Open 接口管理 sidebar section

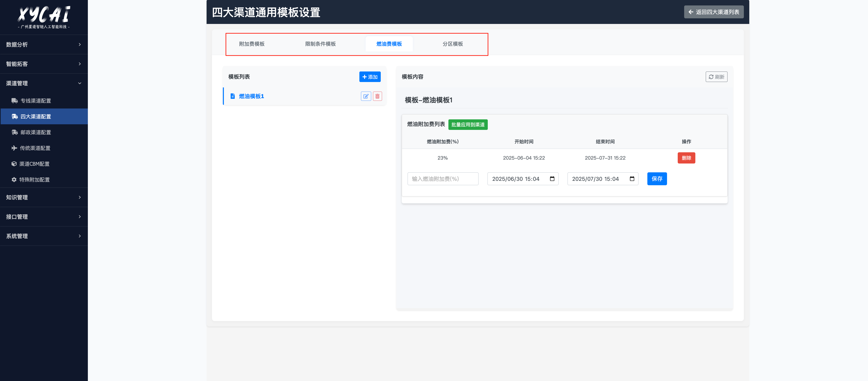(x=44, y=217)
